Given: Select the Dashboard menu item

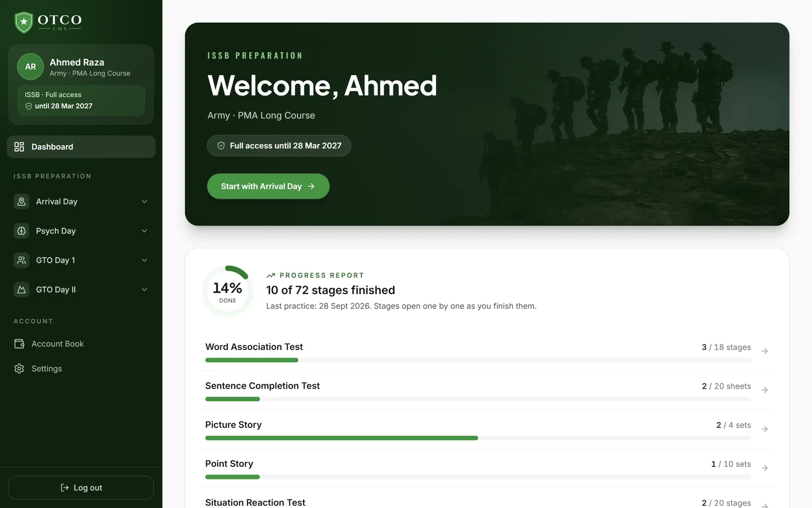Looking at the screenshot, I should pyautogui.click(x=81, y=147).
